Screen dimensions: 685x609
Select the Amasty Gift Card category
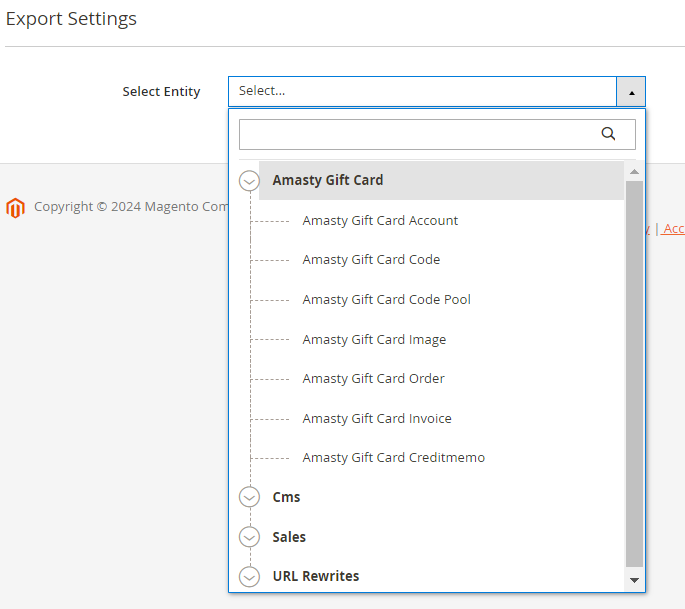[x=441, y=180]
